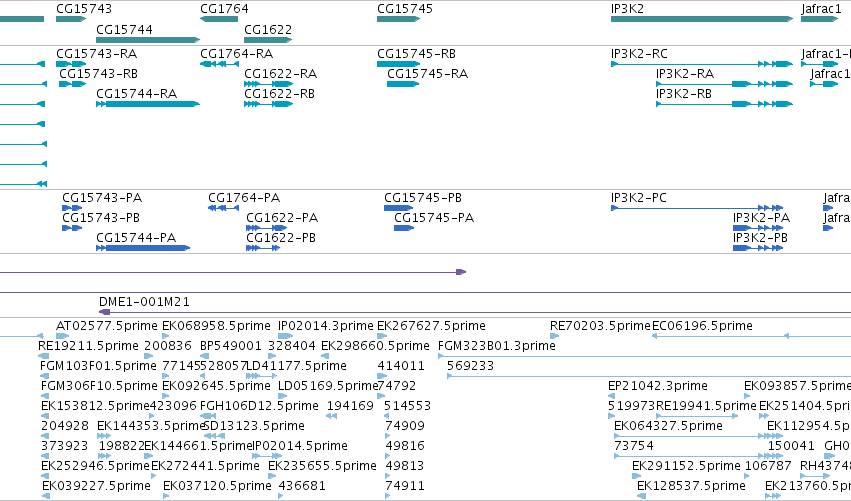Screen dimensions: 851x501
Task: Select the FGM323B01.3prime EST
Action: [644, 356]
